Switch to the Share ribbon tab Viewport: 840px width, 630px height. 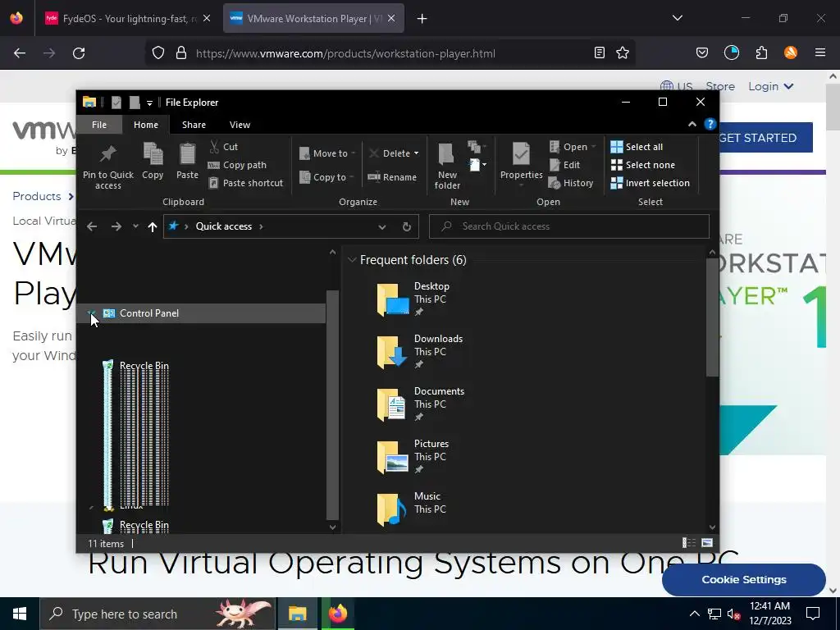[x=194, y=125]
